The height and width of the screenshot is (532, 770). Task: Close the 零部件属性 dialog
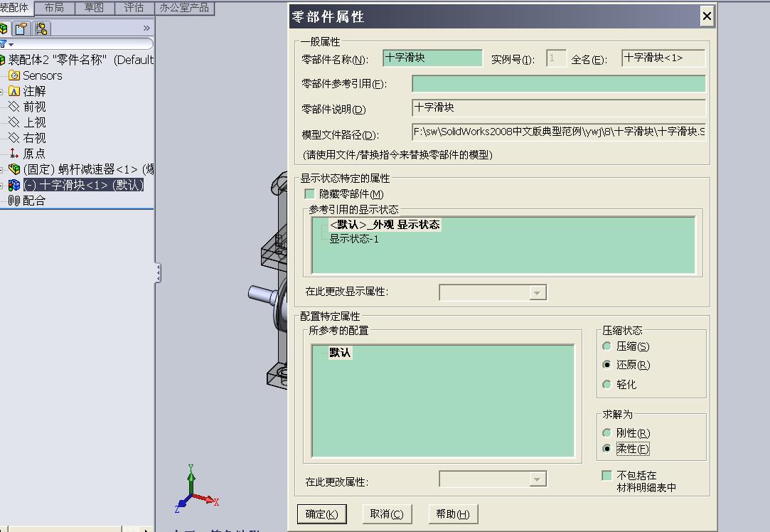pos(707,16)
